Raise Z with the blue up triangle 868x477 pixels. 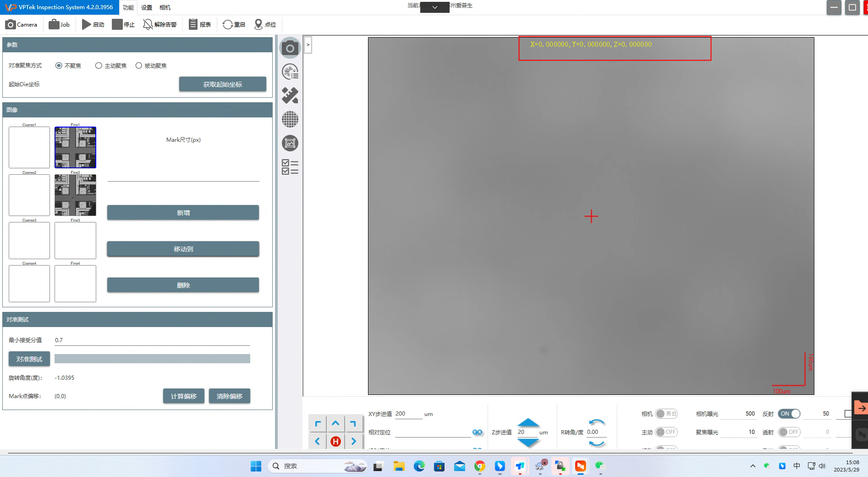(528, 422)
